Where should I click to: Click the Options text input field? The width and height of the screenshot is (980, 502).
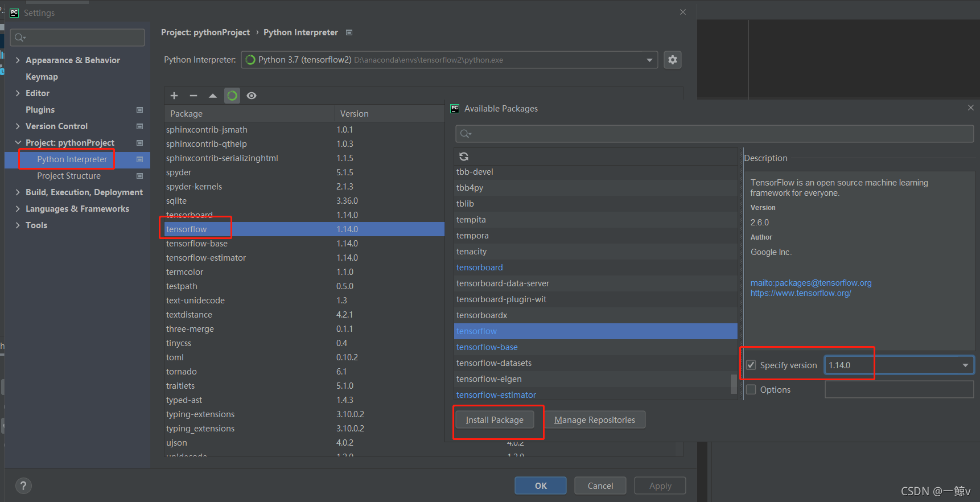pyautogui.click(x=899, y=389)
